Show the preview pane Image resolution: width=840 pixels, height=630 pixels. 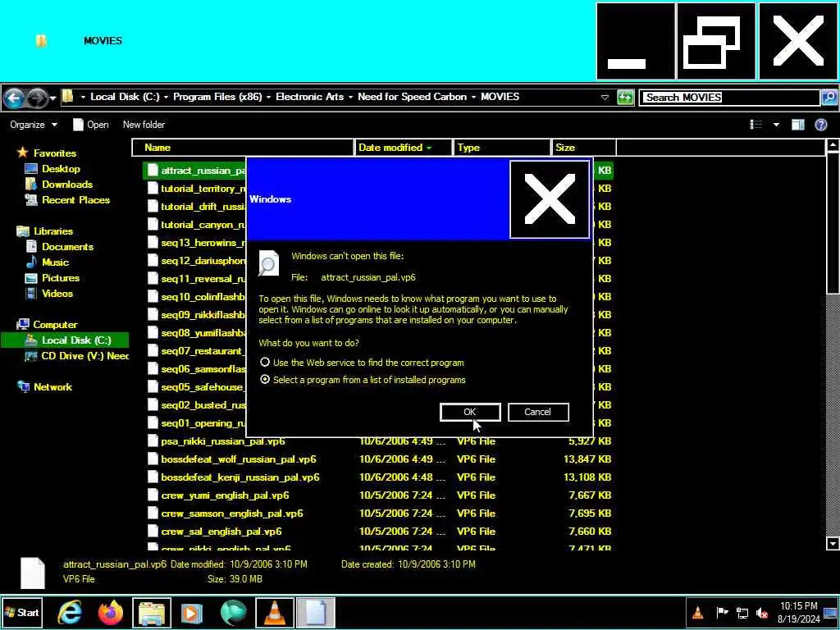798,125
